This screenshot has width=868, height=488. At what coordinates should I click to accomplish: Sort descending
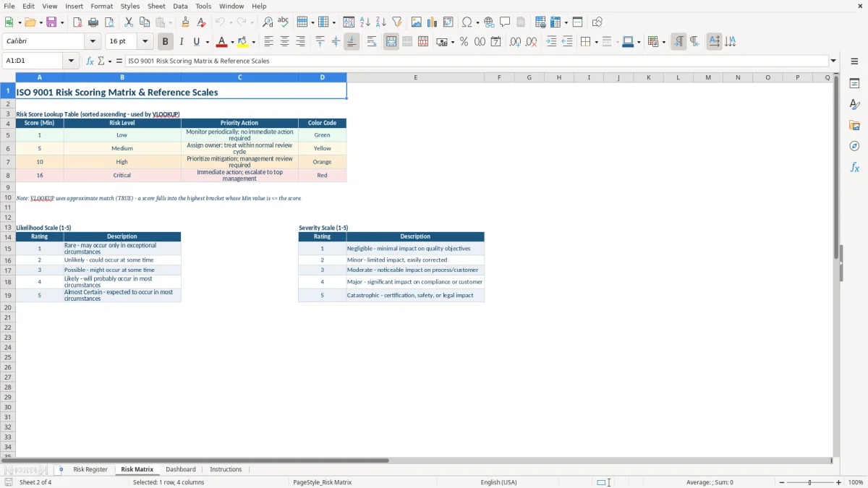[381, 22]
